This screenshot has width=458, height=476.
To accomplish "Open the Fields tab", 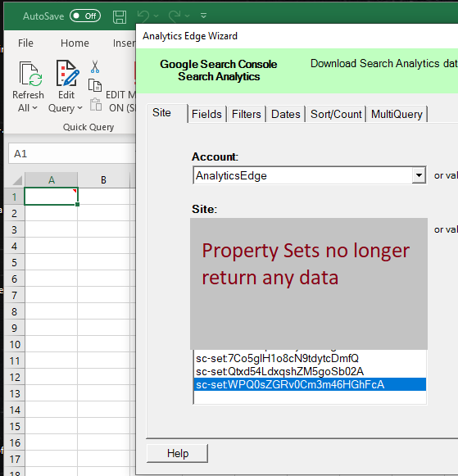I will [206, 114].
